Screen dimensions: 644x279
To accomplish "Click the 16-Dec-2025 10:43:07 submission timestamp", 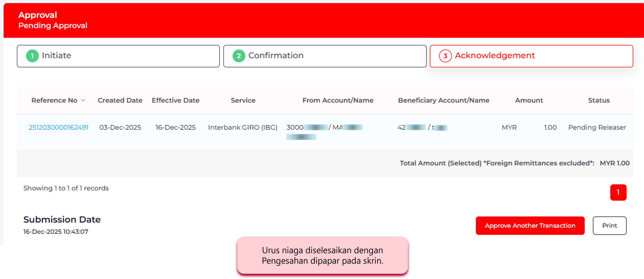I will coord(56,231).
